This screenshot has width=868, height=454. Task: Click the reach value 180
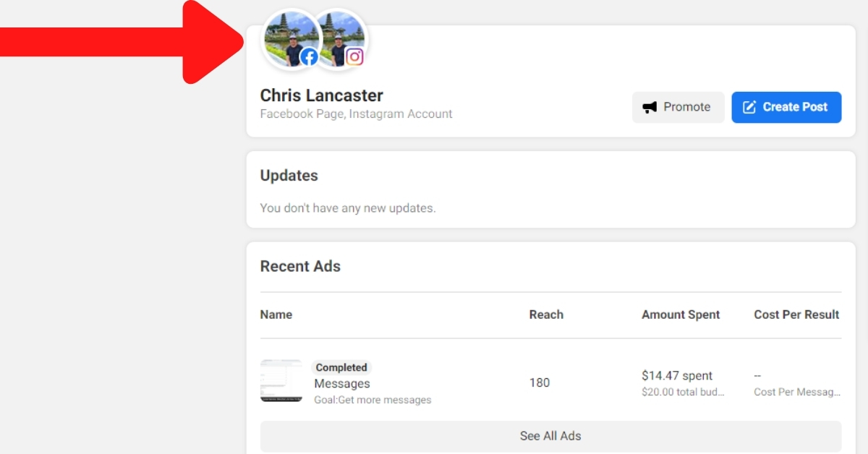(x=540, y=382)
